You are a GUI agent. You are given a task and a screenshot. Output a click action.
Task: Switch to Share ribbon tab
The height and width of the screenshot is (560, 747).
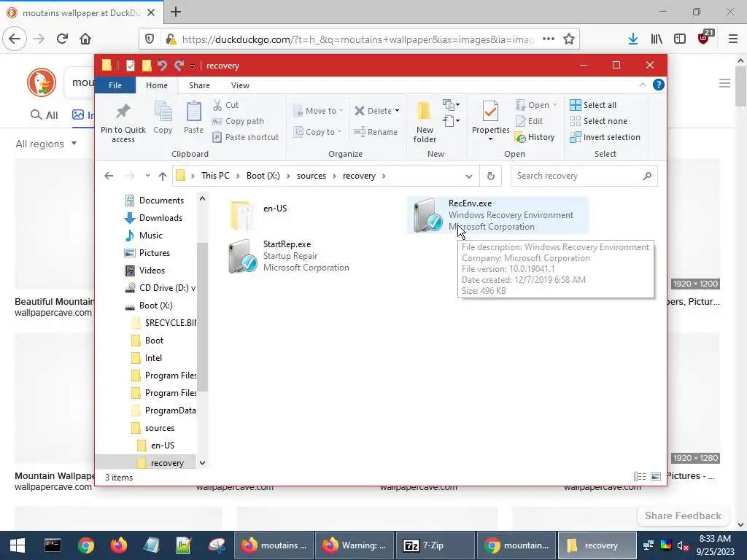199,85
